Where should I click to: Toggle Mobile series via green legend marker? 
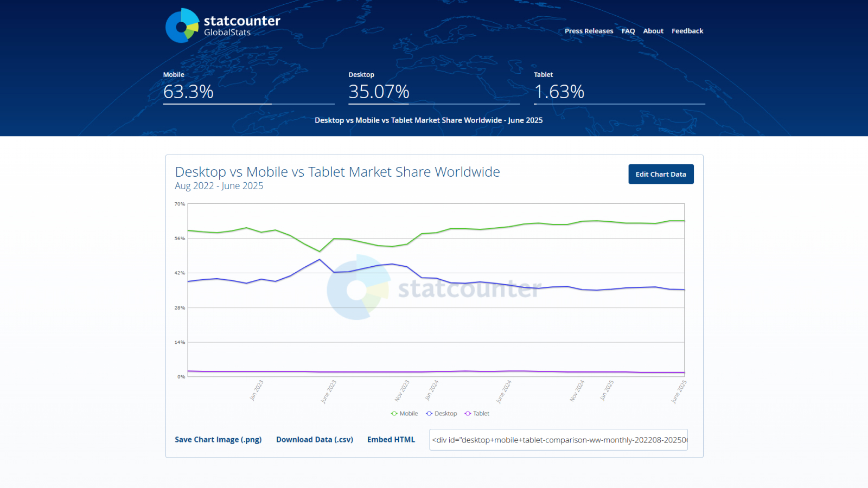pos(394,414)
